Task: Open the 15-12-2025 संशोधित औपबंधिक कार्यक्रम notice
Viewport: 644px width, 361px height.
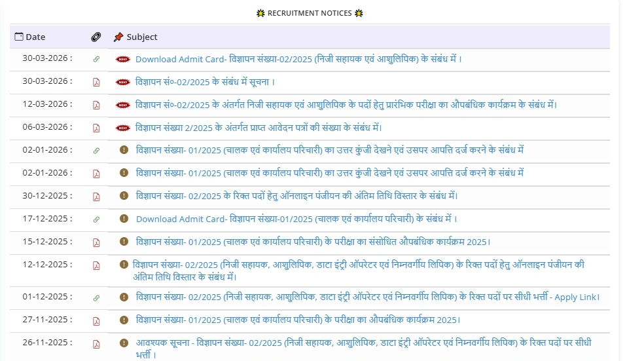Action: [313, 242]
